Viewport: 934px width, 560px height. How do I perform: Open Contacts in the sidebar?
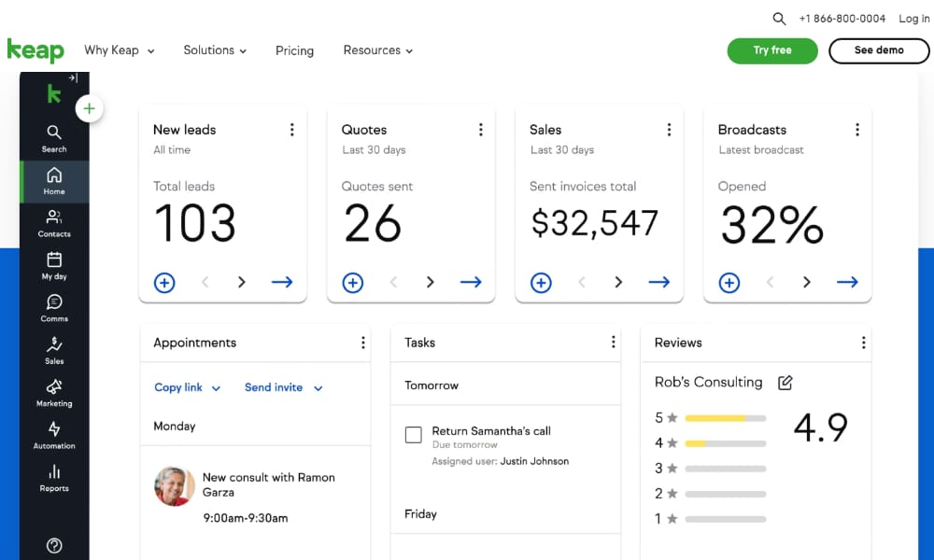click(54, 224)
